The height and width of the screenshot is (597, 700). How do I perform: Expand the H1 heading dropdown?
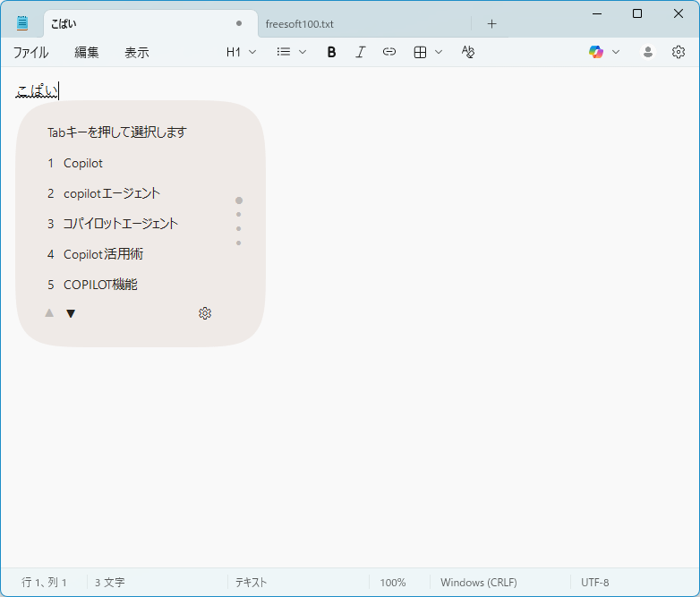point(241,52)
